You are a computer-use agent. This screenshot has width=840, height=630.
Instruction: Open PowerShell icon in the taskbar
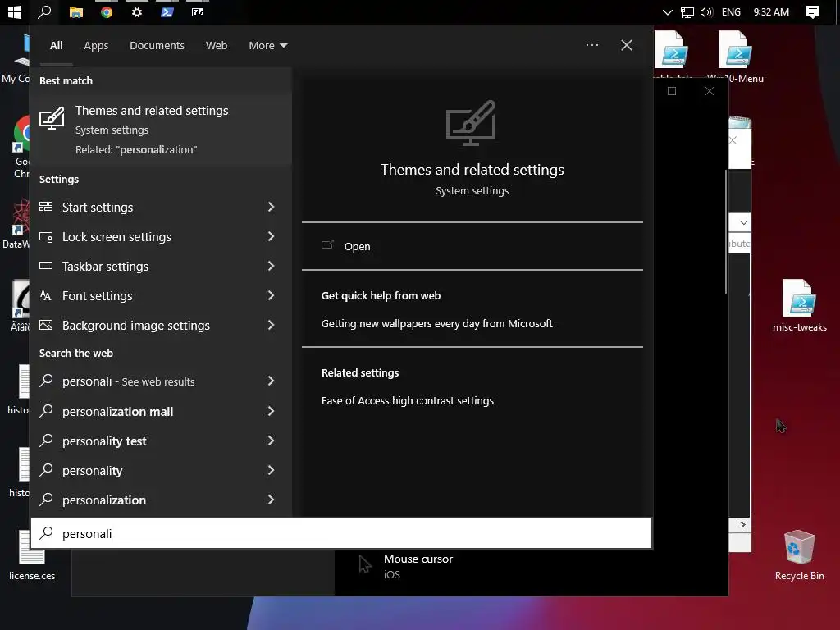click(x=167, y=11)
